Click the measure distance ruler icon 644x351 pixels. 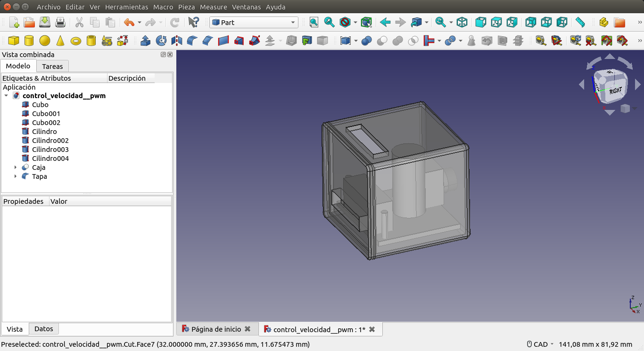click(580, 22)
